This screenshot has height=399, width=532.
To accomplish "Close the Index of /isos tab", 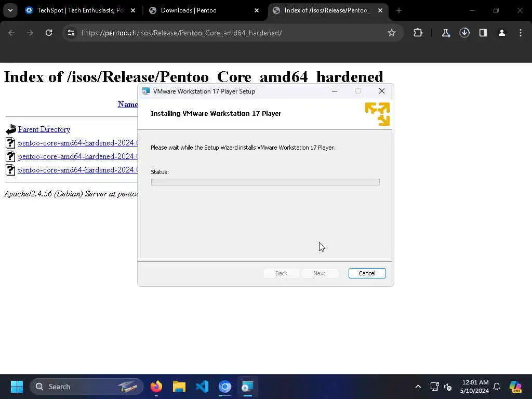I will click(x=380, y=10).
